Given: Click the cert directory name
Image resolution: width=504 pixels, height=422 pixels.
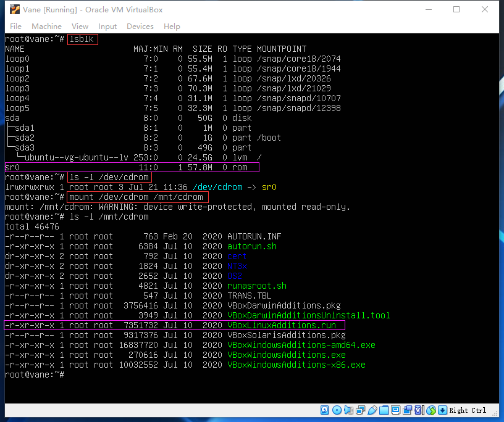Looking at the screenshot, I should (x=237, y=256).
